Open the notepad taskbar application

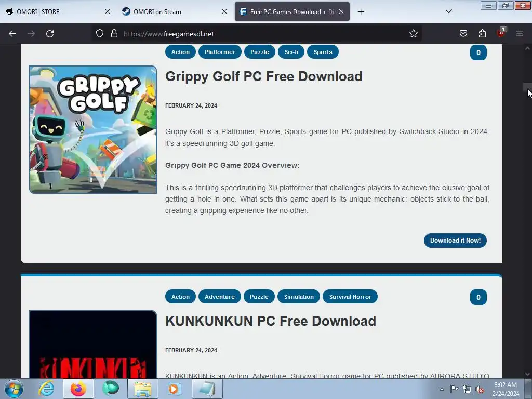tap(207, 389)
